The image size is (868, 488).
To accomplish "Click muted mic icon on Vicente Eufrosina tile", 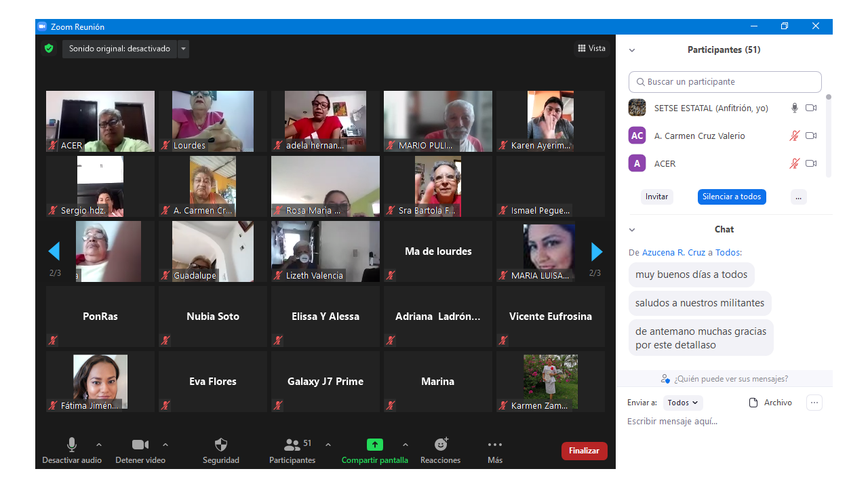I will [x=502, y=340].
